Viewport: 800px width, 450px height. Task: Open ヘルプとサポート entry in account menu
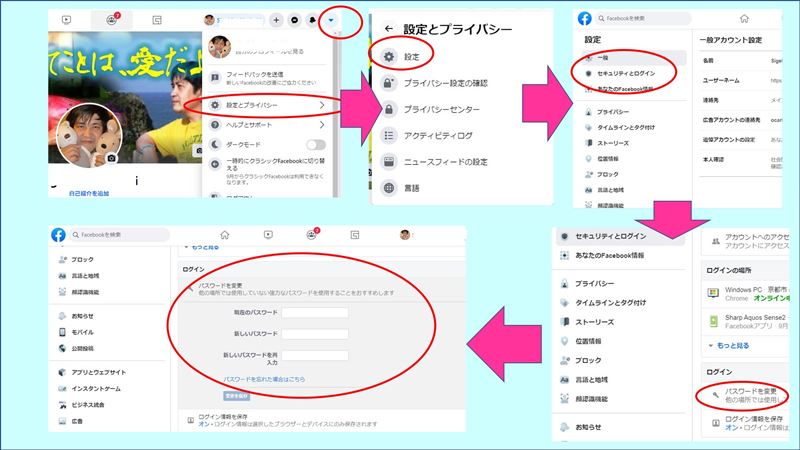(x=266, y=125)
